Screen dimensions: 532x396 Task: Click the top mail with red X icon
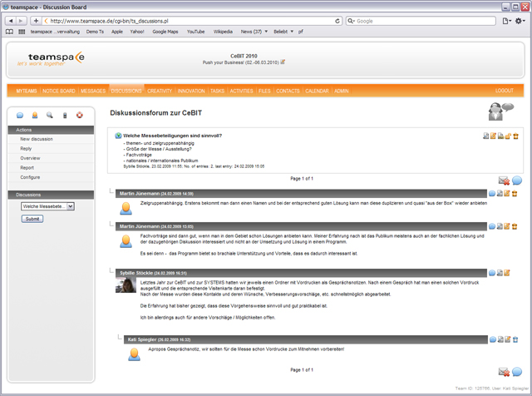pos(504,181)
